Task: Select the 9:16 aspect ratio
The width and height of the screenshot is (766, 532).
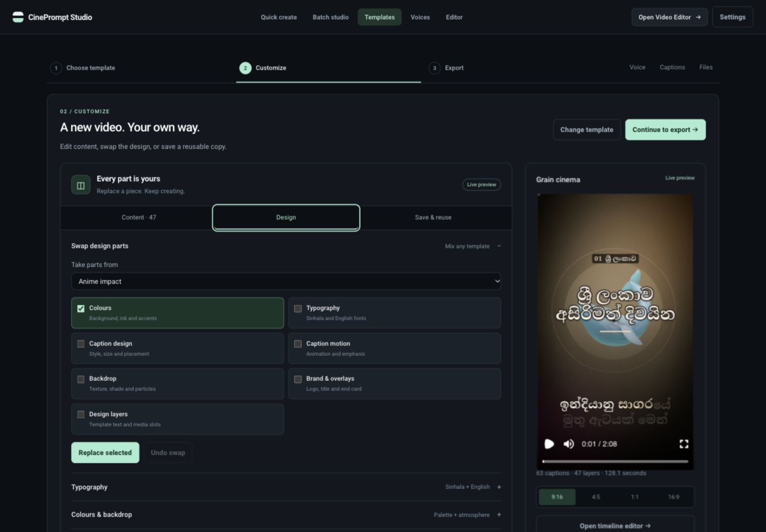Action: (x=557, y=497)
